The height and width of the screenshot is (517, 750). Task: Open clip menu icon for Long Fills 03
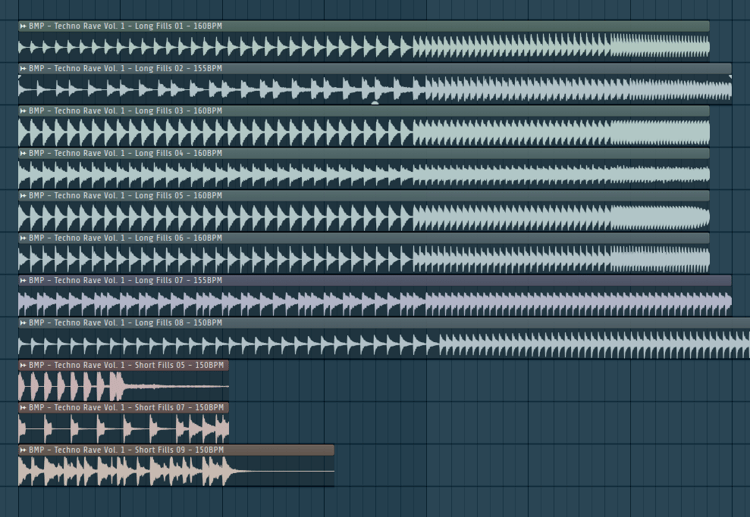pos(22,111)
